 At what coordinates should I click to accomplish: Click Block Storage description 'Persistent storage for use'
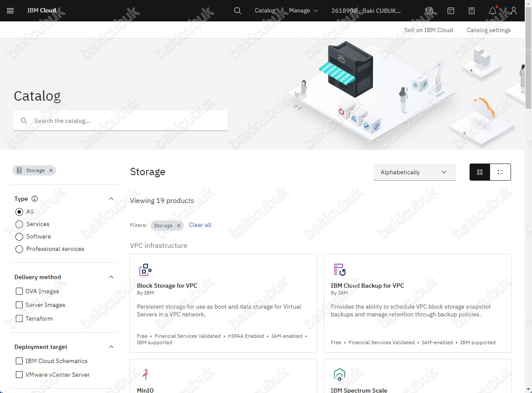(x=219, y=310)
